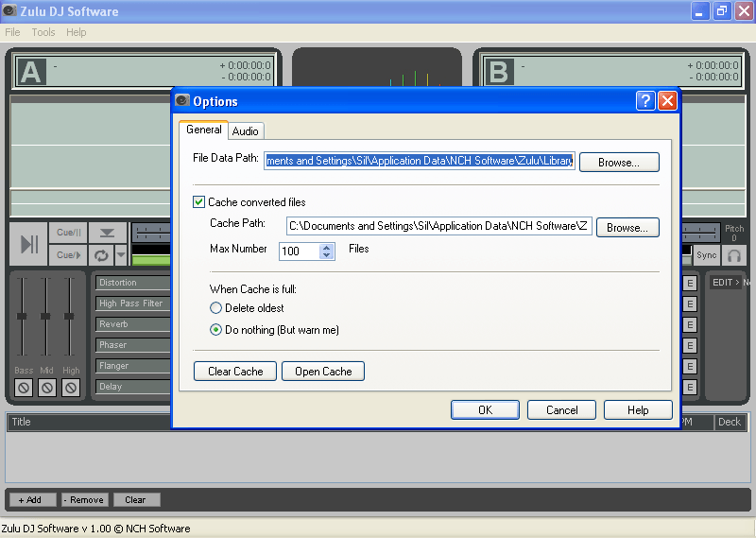756x538 pixels.
Task: Click the Bass equalizer slider handle
Action: [x=22, y=317]
